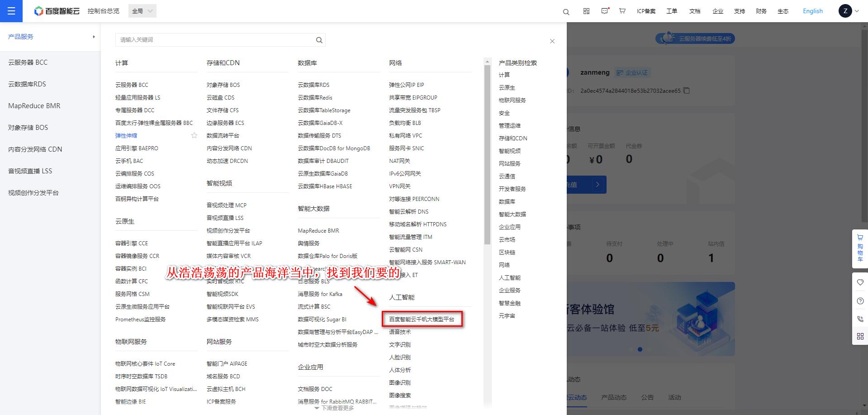Select 人工智能 in product category index
The image size is (868, 415).
click(509, 277)
